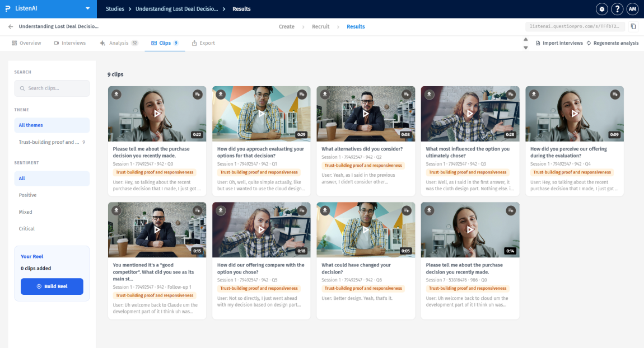Image resolution: width=644 pixels, height=348 pixels.
Task: Play the 'How did you approach evaluating' clip
Action: 262,114
